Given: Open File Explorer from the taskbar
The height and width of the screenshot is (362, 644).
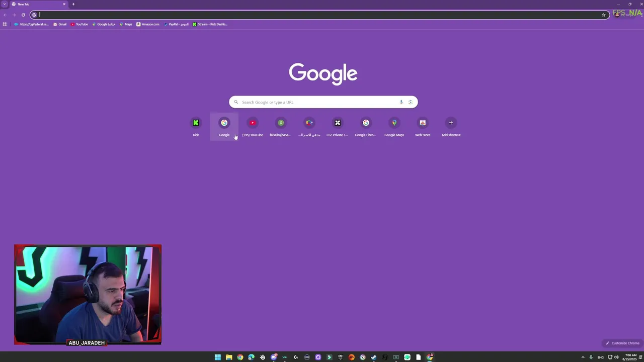Looking at the screenshot, I should coord(229,357).
